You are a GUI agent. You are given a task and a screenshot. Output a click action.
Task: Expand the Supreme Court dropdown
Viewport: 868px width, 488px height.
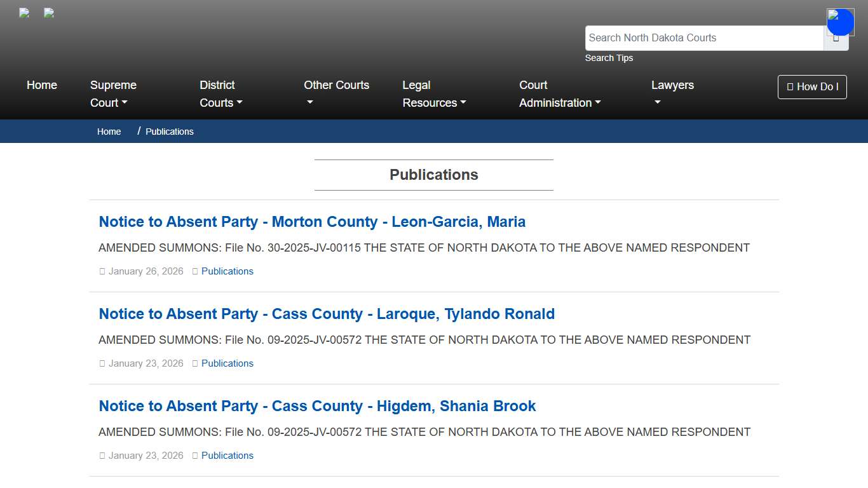click(113, 94)
